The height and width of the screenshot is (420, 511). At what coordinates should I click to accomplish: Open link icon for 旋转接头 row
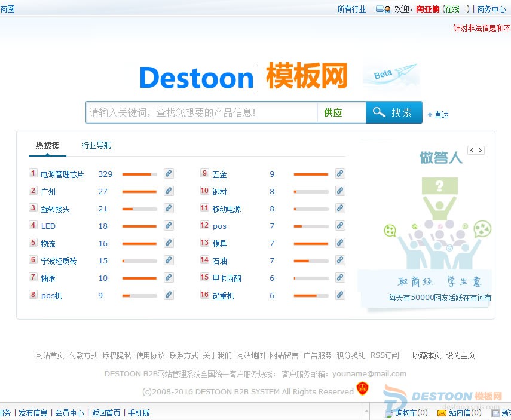click(x=169, y=209)
